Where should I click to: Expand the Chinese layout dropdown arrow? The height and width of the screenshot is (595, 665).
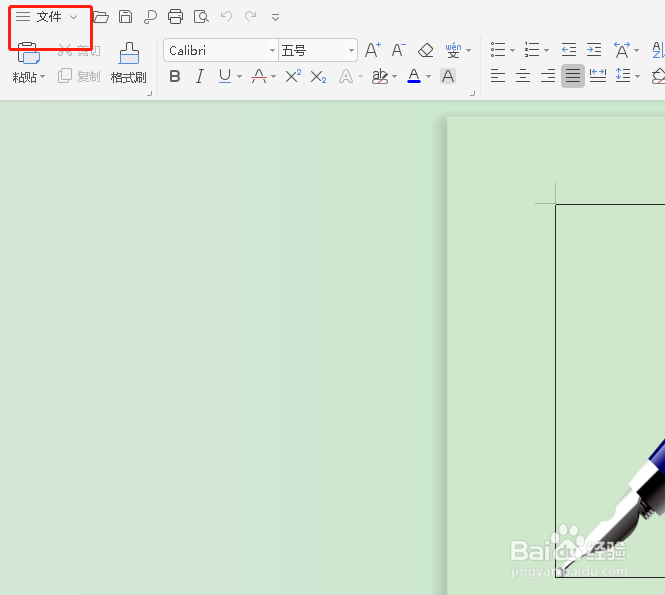(637, 50)
